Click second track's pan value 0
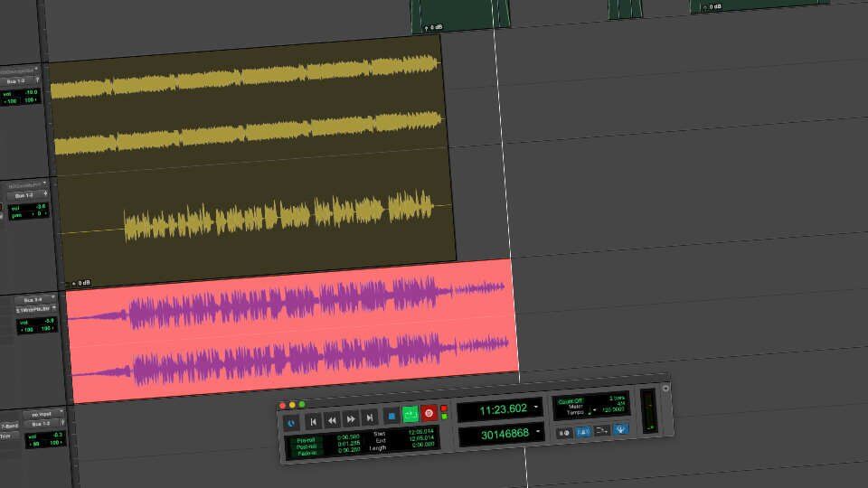The width and height of the screenshot is (868, 488). (39, 213)
